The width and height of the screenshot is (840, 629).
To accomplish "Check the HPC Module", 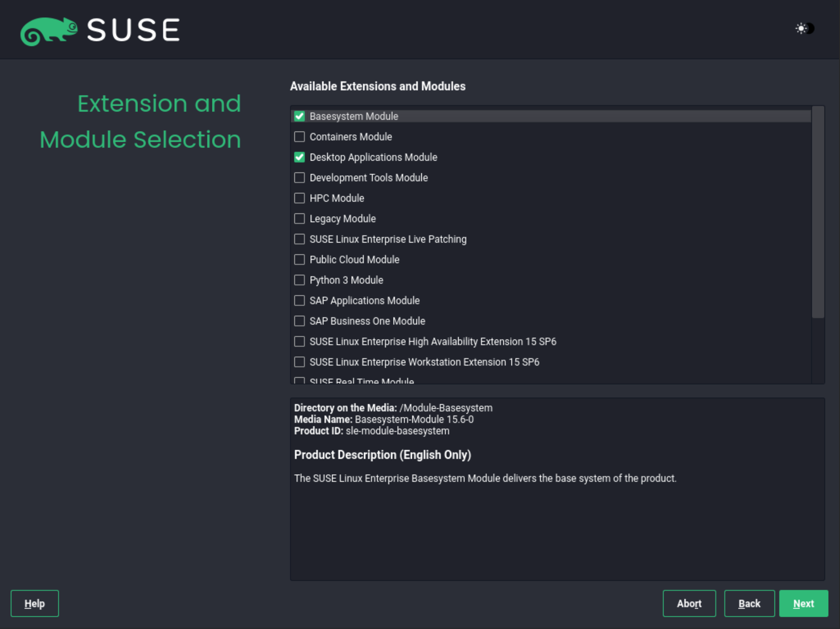I will click(x=299, y=198).
